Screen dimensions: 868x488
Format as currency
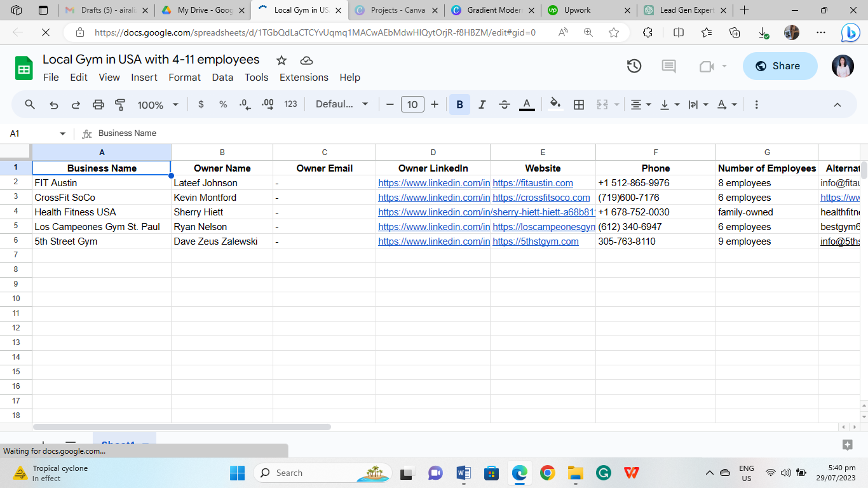coord(201,104)
